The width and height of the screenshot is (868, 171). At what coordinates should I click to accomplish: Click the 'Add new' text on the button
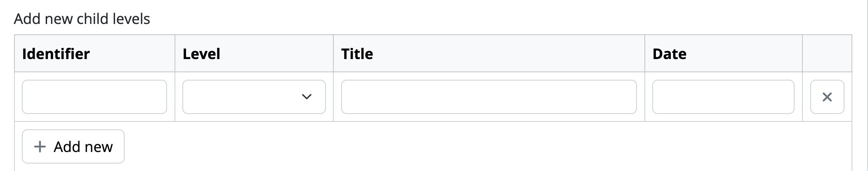[x=83, y=147]
